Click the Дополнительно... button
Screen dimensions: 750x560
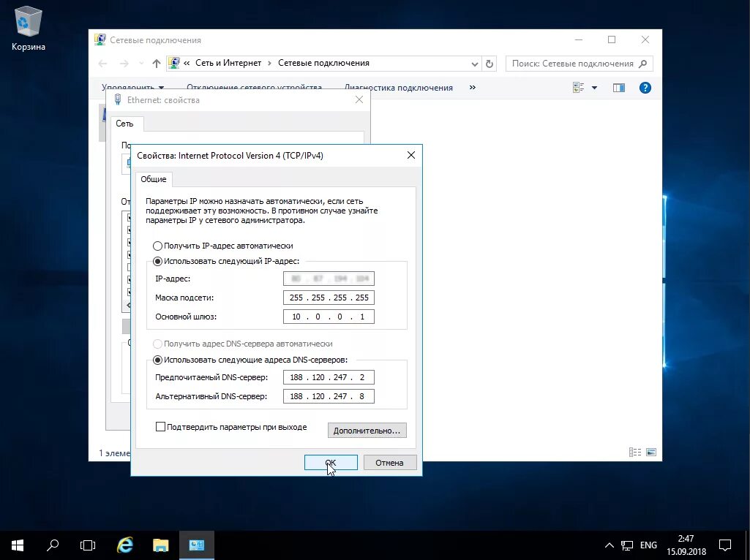click(367, 431)
